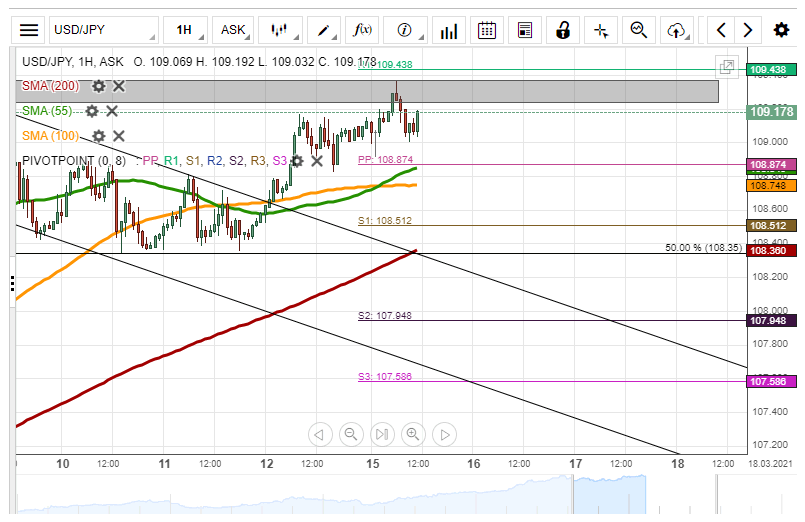The image size is (805, 522).
Task: Click the side panel handle dots
Action: click(x=12, y=283)
